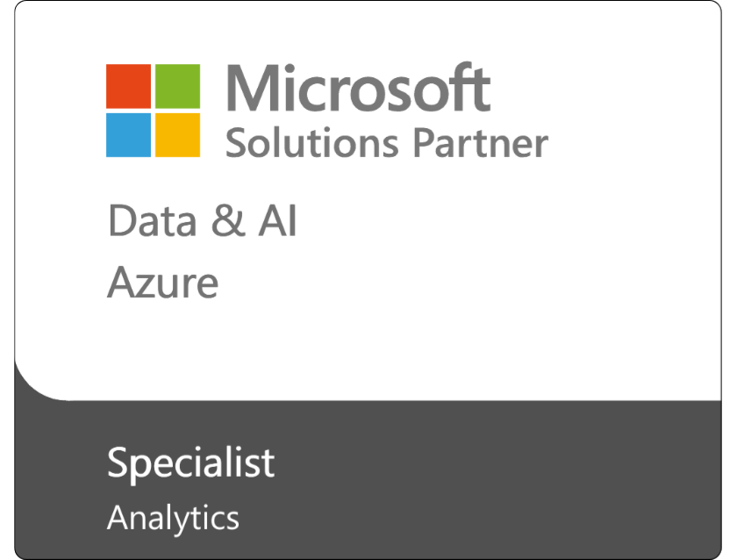Click the capital A in Azure
Image resolution: width=737 pixels, height=560 pixels.
click(x=124, y=282)
